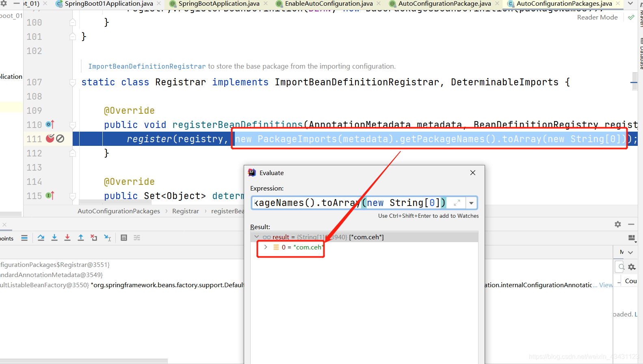The width and height of the screenshot is (643, 364).
Task: Open the debug tool window gear icon
Action: (x=618, y=224)
